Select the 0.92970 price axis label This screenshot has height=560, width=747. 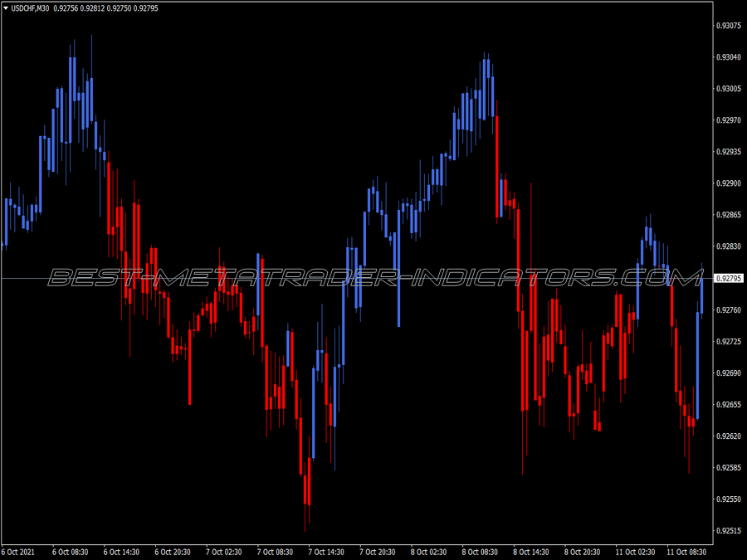(729, 120)
